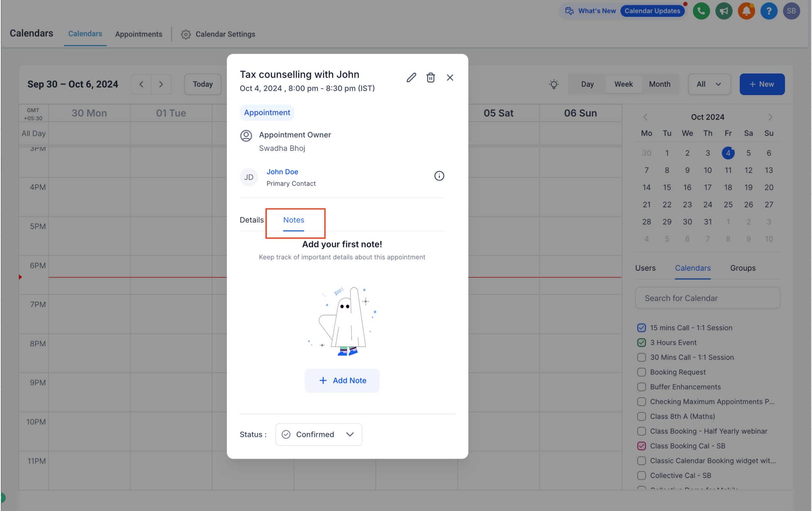The height and width of the screenshot is (511, 812).
Task: Click the trash delete appointment icon
Action: (430, 77)
